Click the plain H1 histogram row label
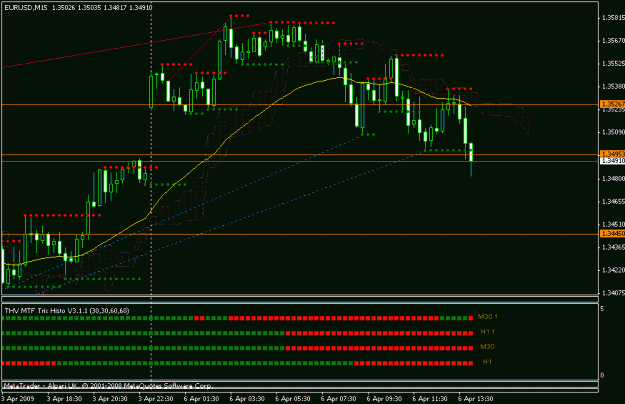The image size is (625, 404). [487, 361]
